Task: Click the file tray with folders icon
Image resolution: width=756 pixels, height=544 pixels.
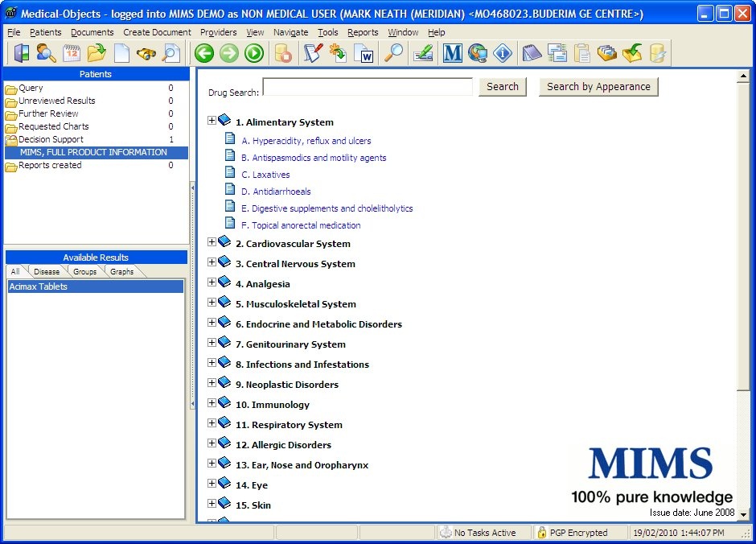Action: click(x=607, y=53)
